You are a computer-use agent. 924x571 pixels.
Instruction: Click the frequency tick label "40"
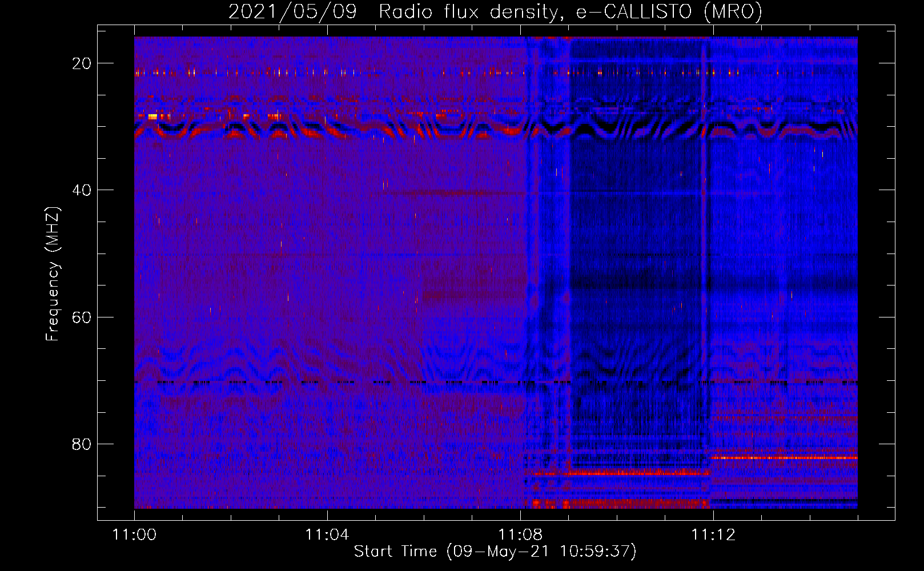82,190
